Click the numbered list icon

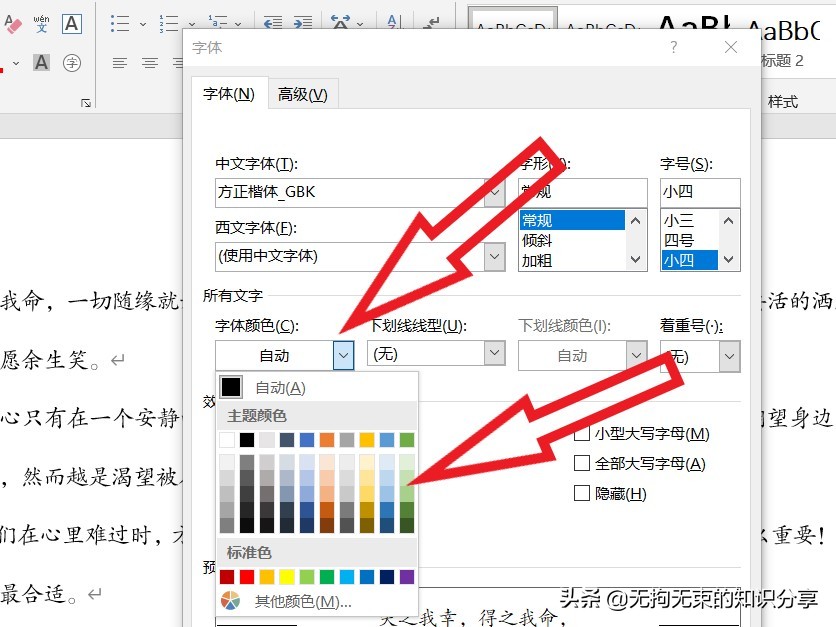coord(170,23)
